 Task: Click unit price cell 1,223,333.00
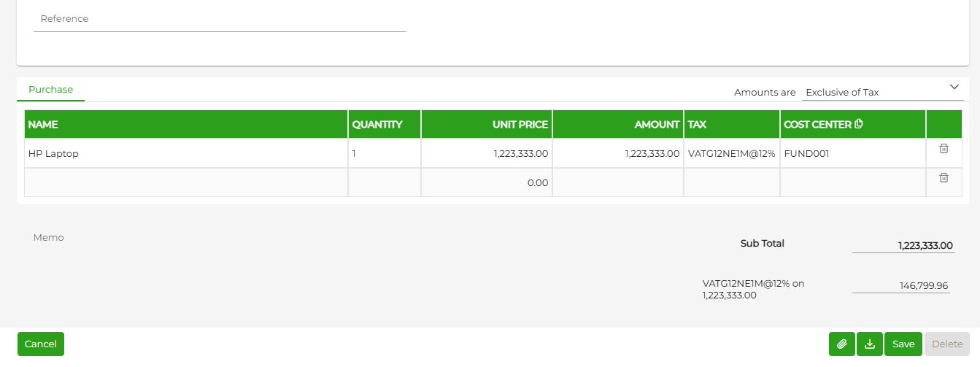pos(487,154)
